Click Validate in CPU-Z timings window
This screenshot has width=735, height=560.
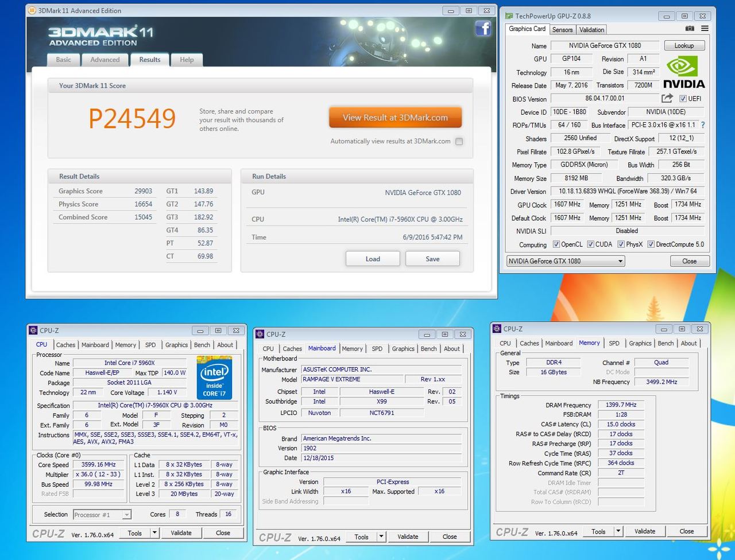(645, 531)
